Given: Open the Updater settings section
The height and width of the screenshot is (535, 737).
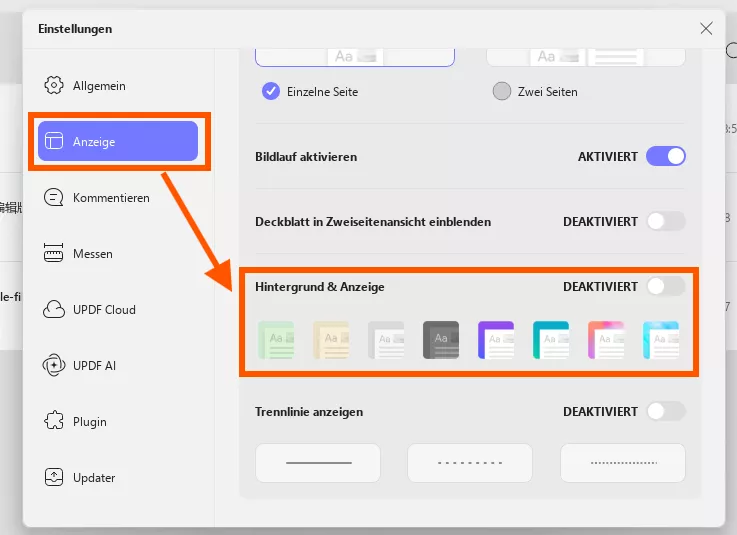Looking at the screenshot, I should click(118, 477).
